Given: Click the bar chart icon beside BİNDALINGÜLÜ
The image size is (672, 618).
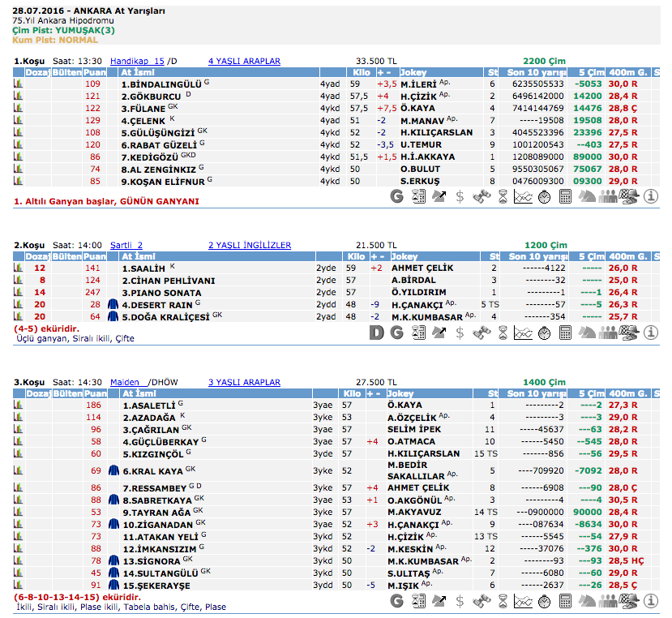Looking at the screenshot, I should point(18,84).
